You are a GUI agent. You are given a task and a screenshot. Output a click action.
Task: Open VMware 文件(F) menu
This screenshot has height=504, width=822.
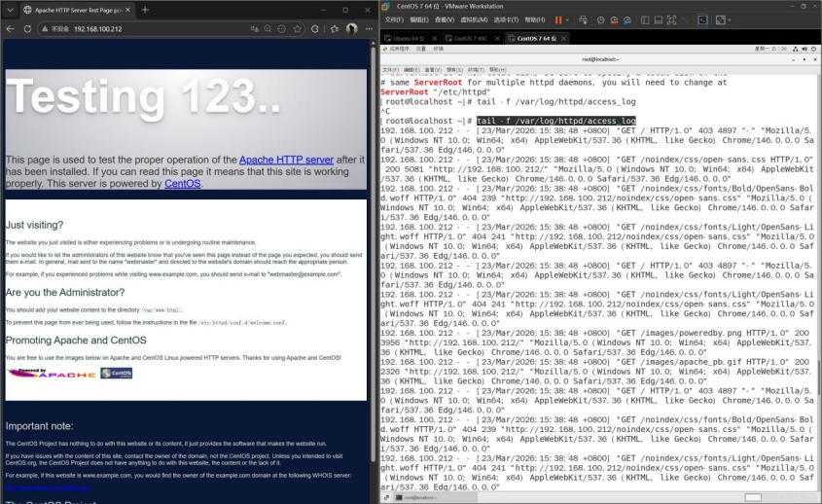pyautogui.click(x=394, y=19)
